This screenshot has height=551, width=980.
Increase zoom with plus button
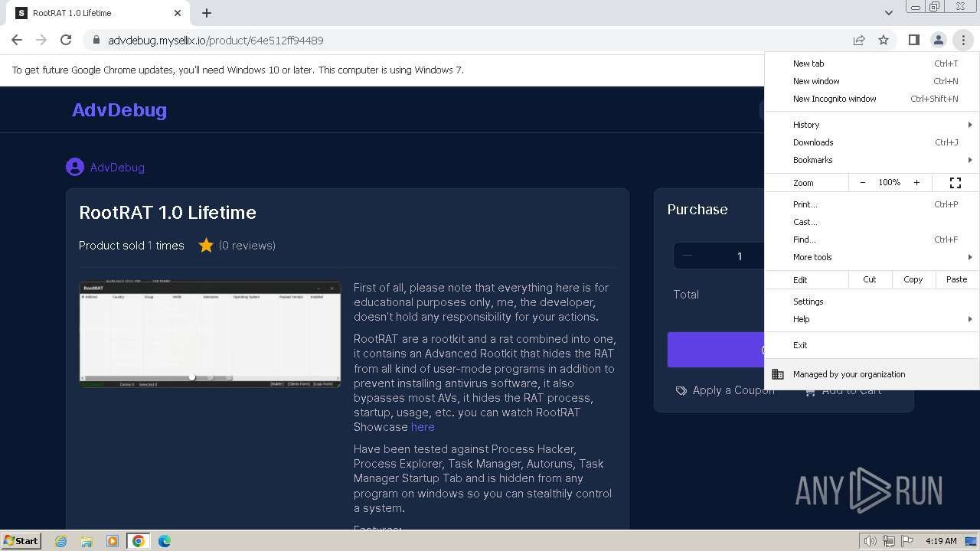(x=916, y=182)
